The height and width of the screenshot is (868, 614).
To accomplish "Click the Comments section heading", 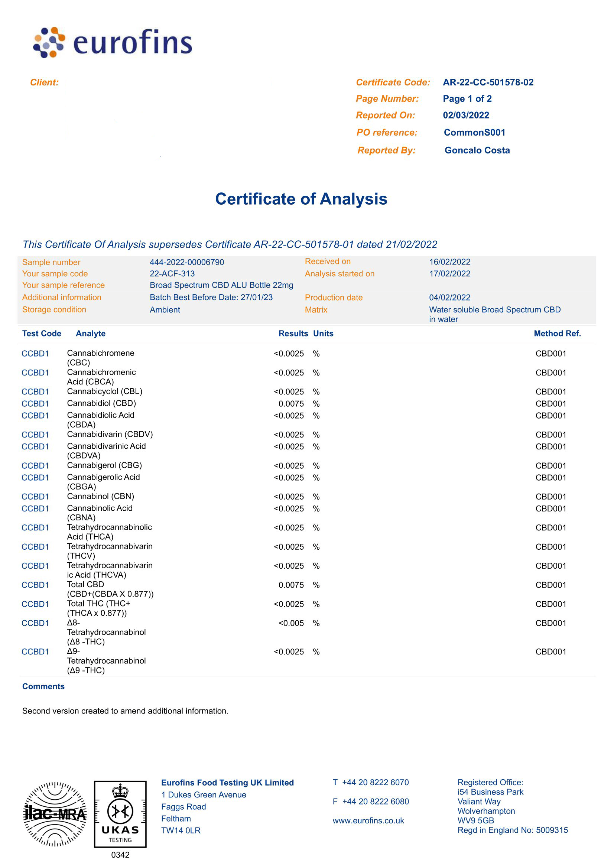I will (43, 686).
